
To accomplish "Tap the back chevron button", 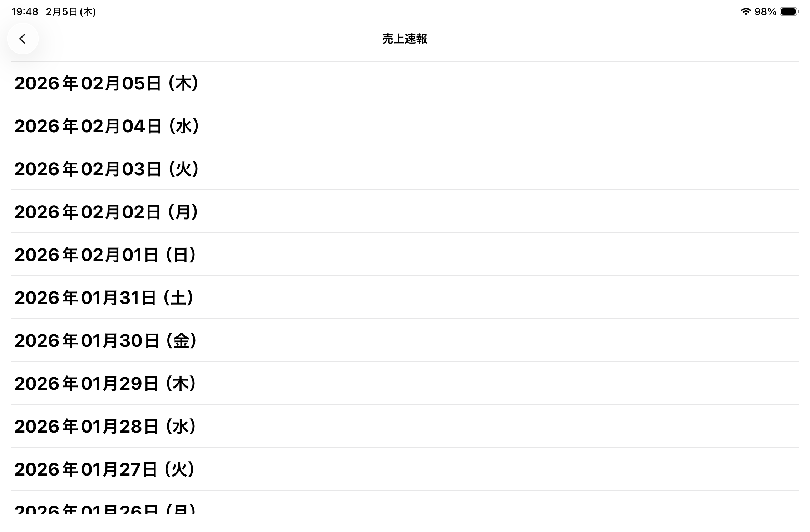I will 23,39.
